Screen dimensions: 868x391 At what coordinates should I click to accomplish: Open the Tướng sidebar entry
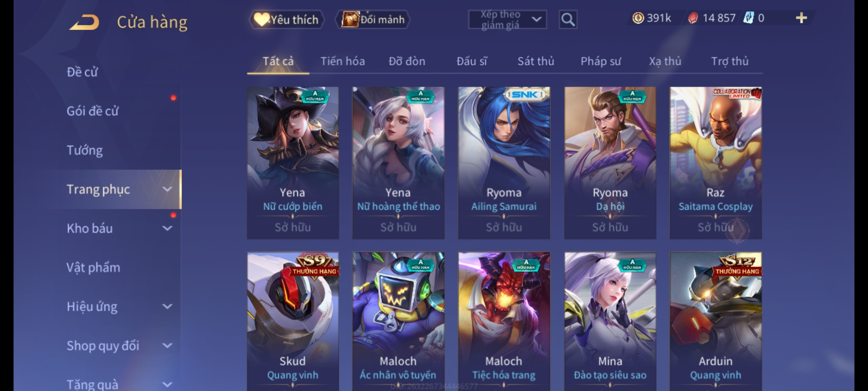85,150
